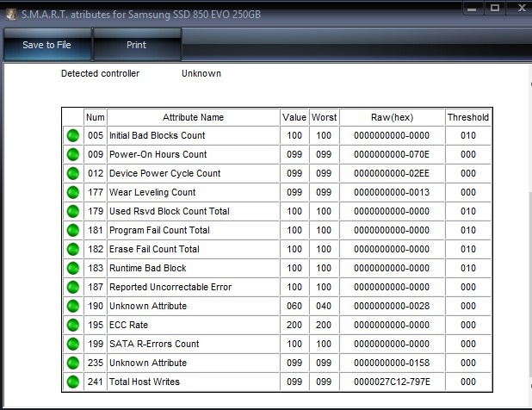Select the Wear Leveling Count name
532x410 pixels.
152,192
